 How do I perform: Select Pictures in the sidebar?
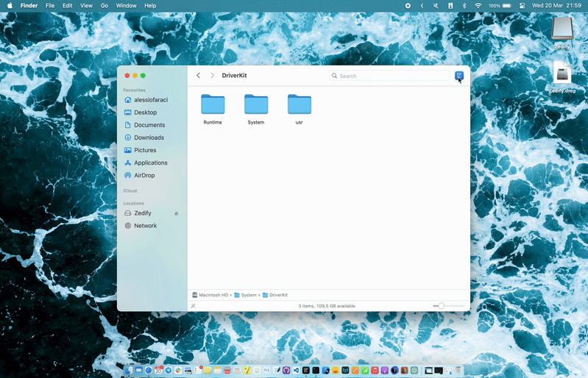(146, 150)
